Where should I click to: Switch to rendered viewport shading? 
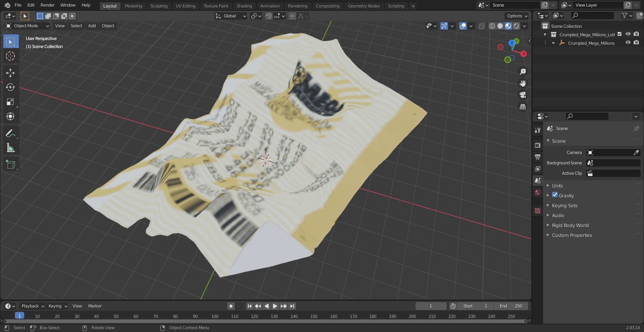pyautogui.click(x=516, y=26)
